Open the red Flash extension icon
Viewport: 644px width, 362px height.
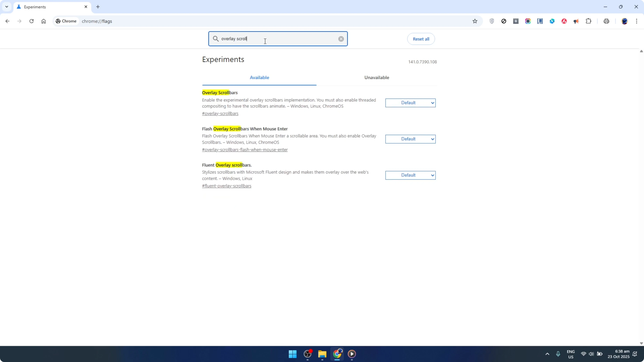click(x=564, y=21)
